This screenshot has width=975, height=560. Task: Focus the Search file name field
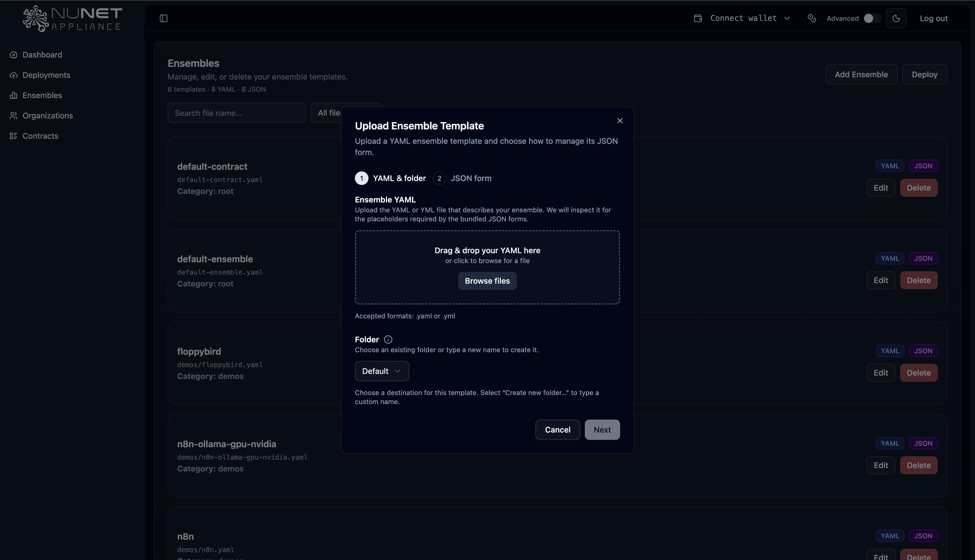click(237, 113)
